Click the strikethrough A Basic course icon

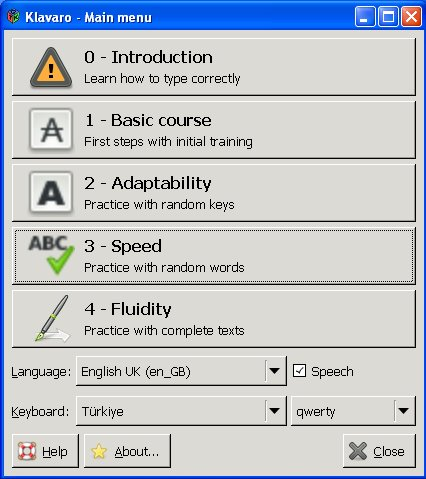(51, 129)
